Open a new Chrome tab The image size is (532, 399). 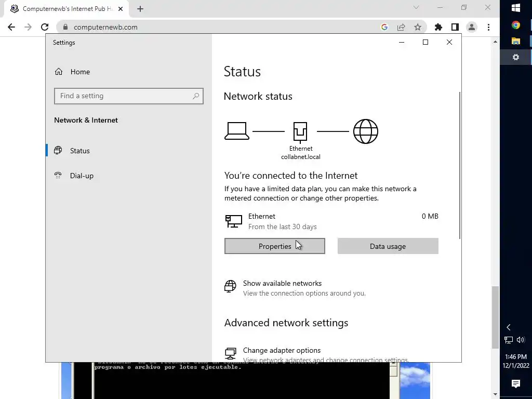click(x=140, y=9)
